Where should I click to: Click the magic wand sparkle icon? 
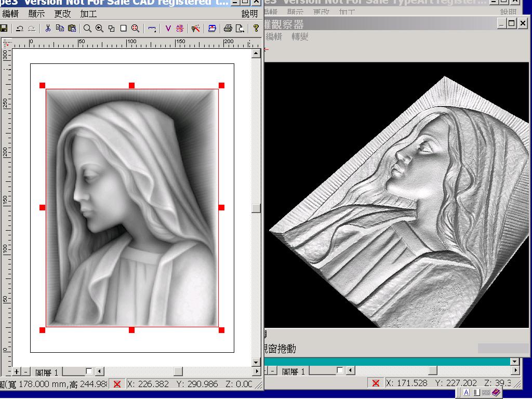coord(195,28)
